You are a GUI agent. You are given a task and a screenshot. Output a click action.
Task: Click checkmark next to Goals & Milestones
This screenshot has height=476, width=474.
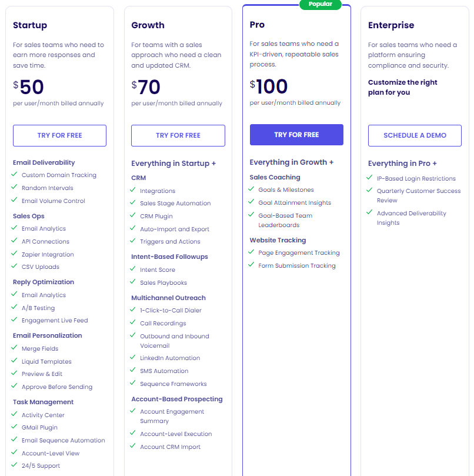click(251, 189)
